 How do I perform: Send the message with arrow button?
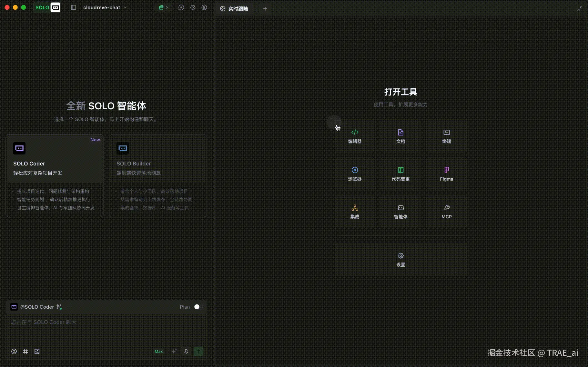coord(198,352)
